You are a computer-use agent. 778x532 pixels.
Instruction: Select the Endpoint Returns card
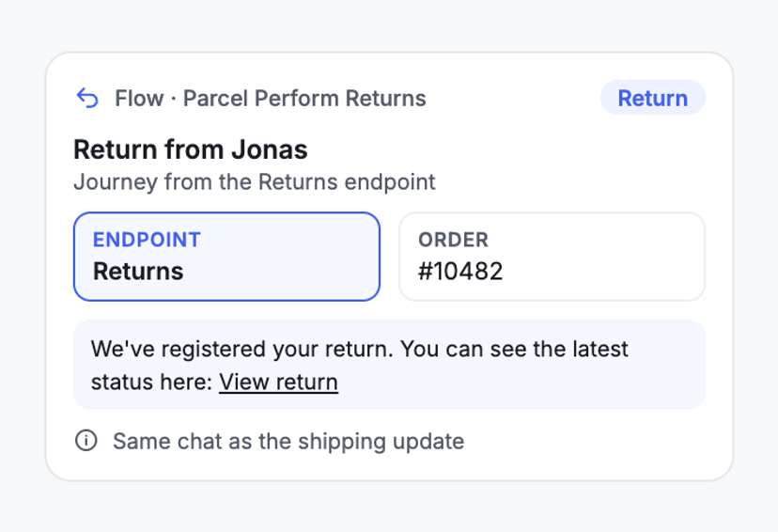(x=226, y=257)
